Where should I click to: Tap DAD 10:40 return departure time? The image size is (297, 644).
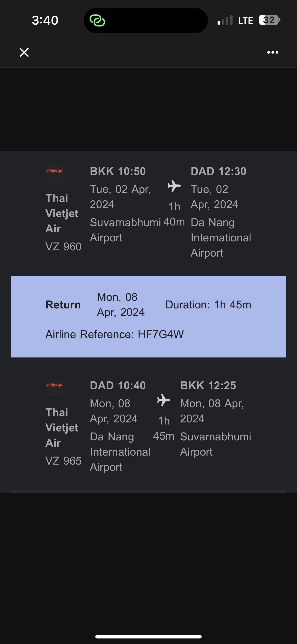click(118, 386)
